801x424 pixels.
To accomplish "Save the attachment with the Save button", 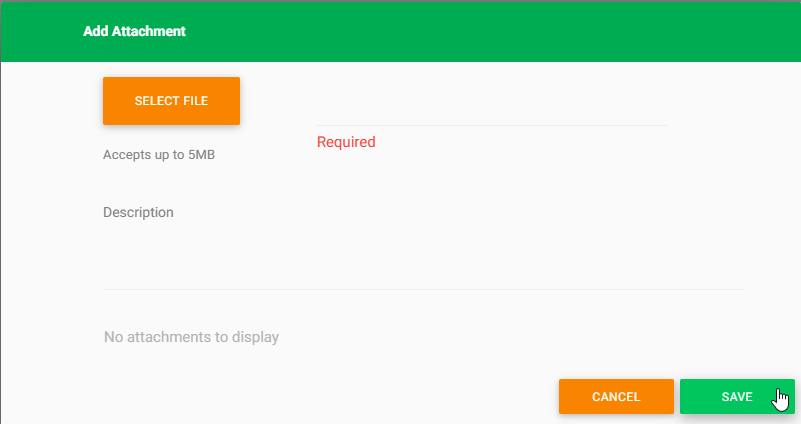I will pos(737,397).
